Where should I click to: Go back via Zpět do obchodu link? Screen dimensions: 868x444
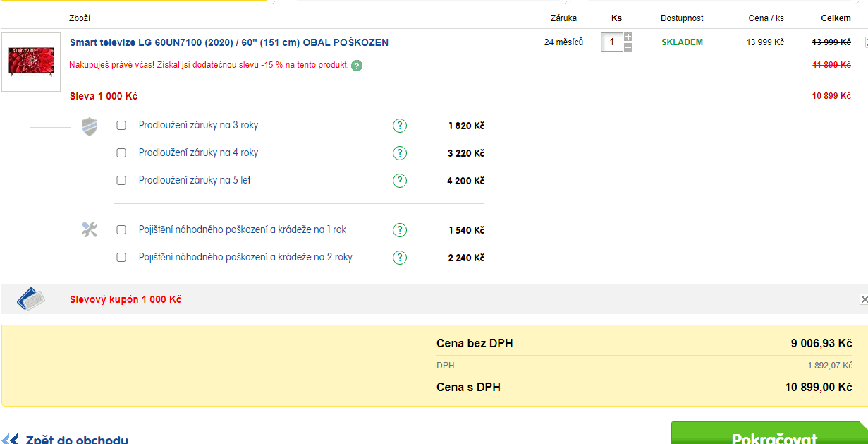77,440
